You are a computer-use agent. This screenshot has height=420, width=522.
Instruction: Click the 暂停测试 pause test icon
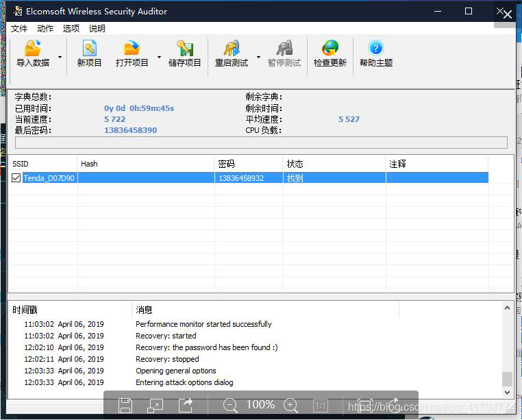click(284, 54)
